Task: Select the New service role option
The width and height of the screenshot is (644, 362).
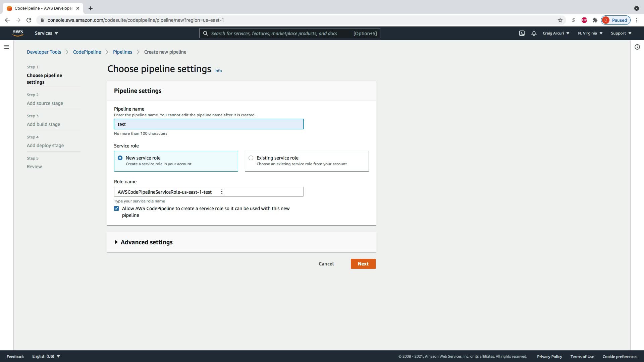Action: 120,158
